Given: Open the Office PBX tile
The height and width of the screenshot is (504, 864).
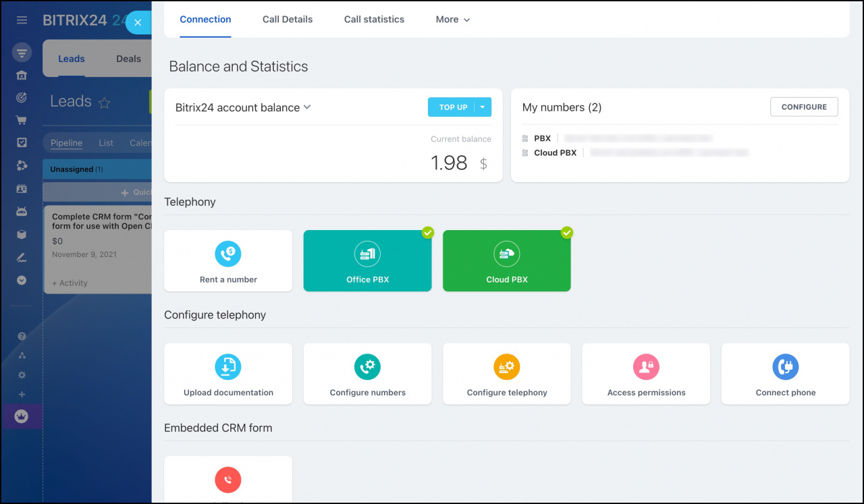Looking at the screenshot, I should 367,260.
